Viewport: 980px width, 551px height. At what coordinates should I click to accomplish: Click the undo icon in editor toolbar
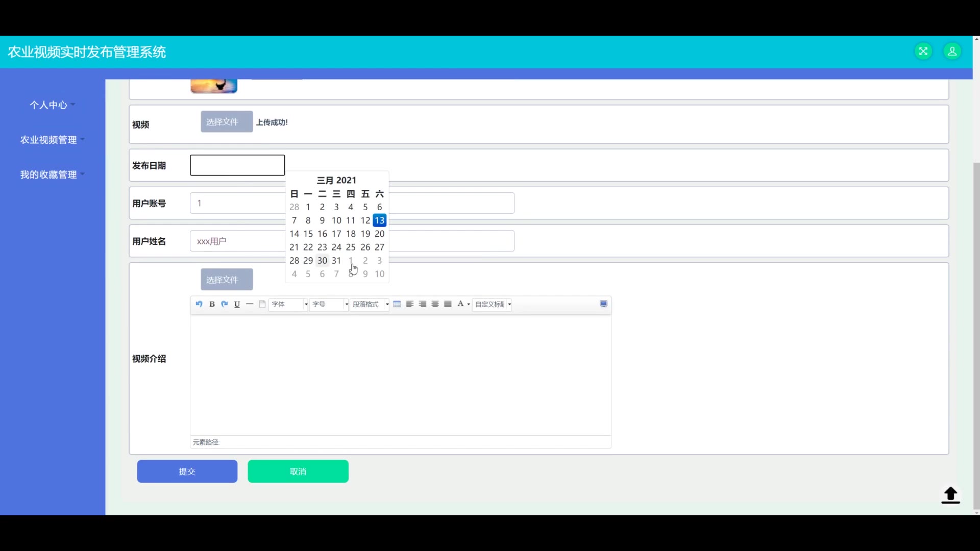[199, 304]
